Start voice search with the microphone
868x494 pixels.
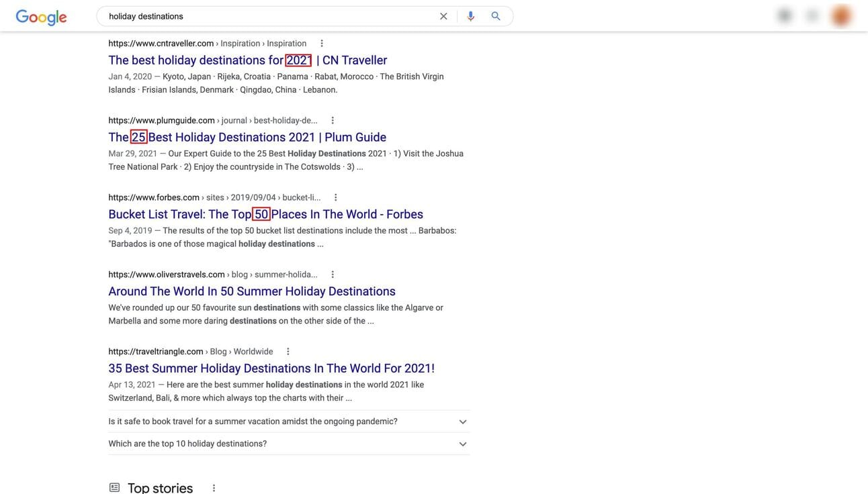(471, 16)
